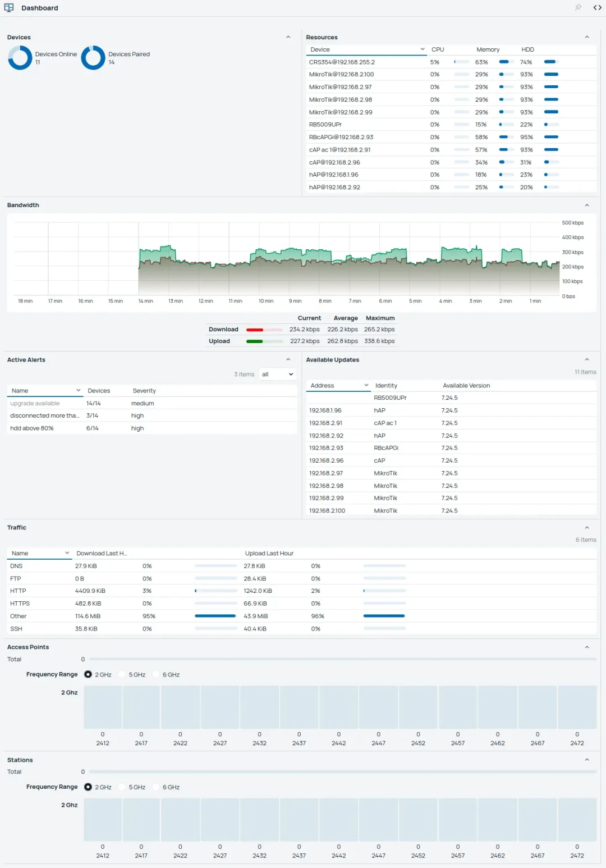The width and height of the screenshot is (606, 868).
Task: Click the angle-brackets code icon in the header
Action: (597, 7)
